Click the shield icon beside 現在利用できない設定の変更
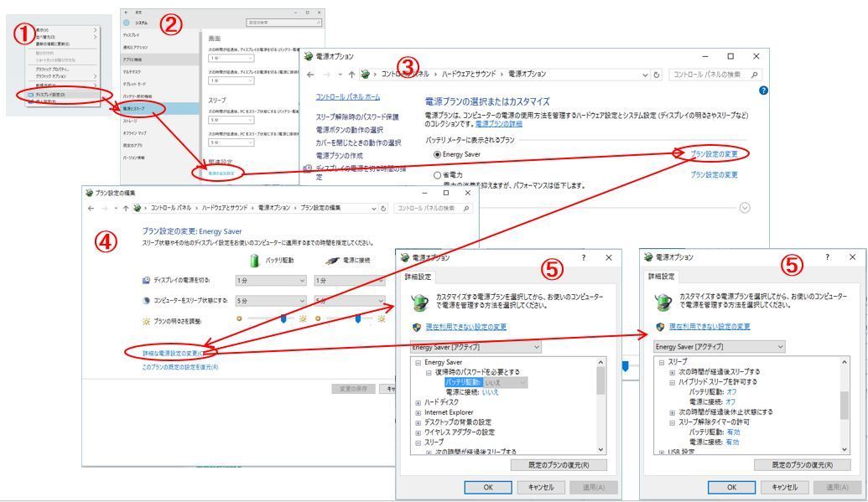This screenshot has width=868, height=502. coord(415,325)
